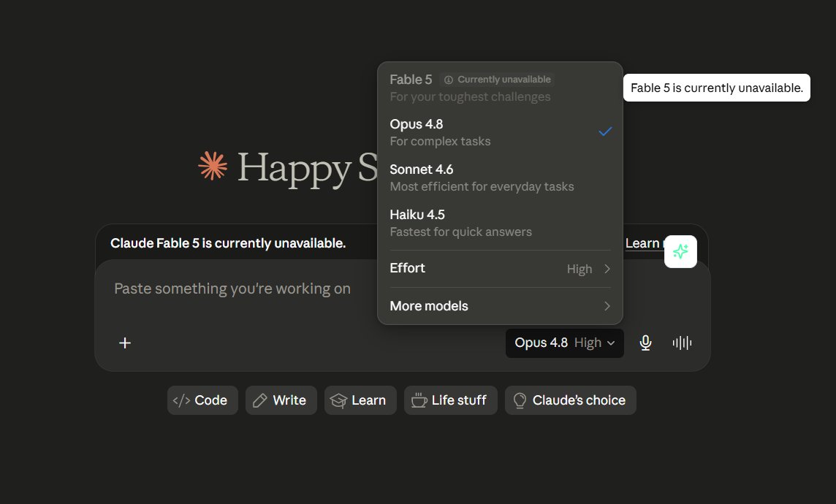Expand the Effort submenu
Image resolution: width=836 pixels, height=504 pixels.
(500, 269)
